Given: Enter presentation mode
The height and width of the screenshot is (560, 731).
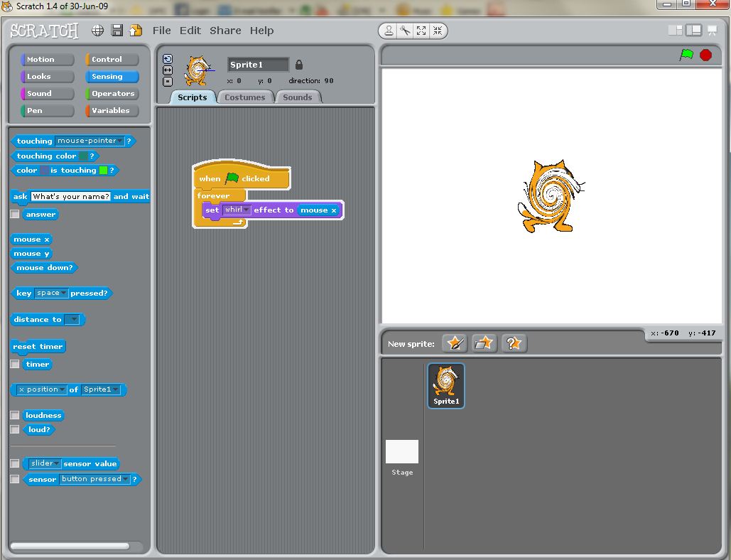Looking at the screenshot, I should click(713, 31).
